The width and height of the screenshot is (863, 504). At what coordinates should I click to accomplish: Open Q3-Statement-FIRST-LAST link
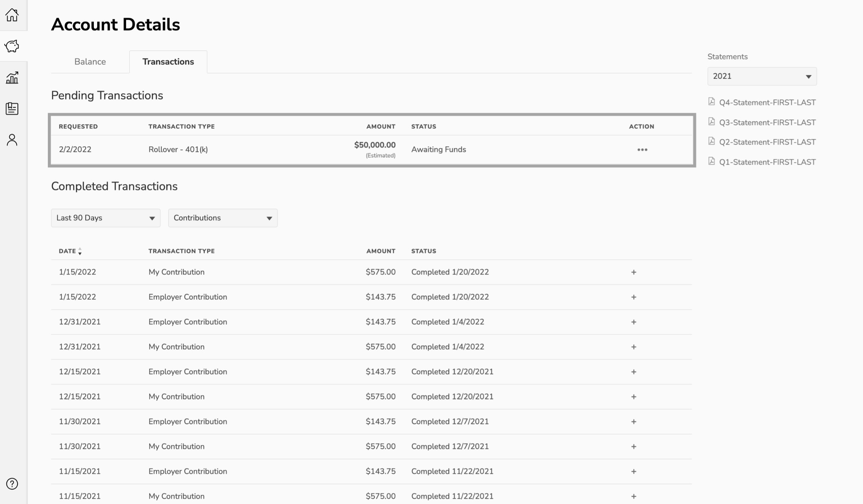[767, 122]
